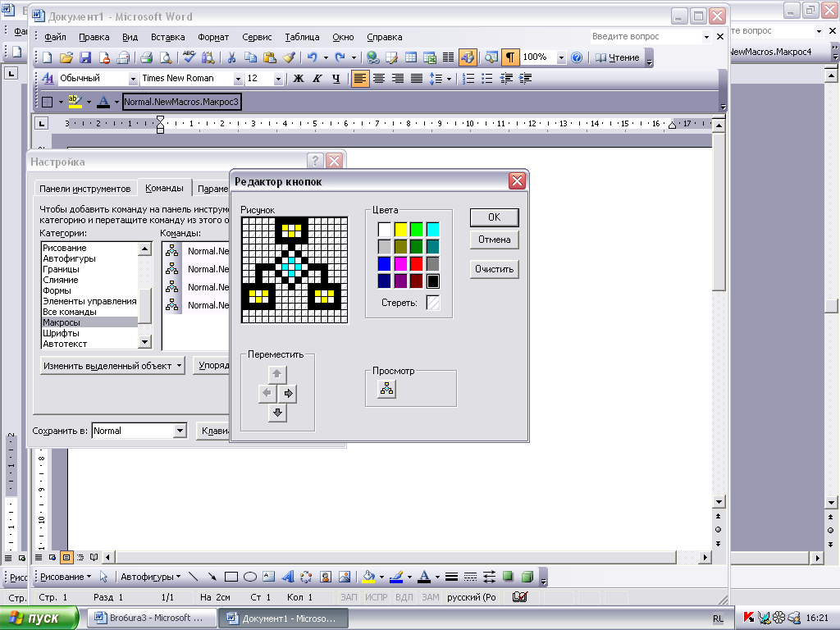Switch to Панели инструментов tab

[84, 189]
